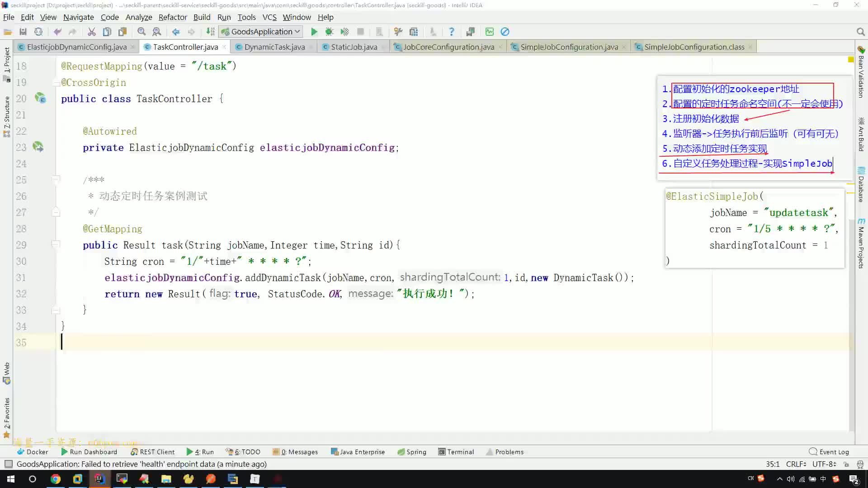This screenshot has width=868, height=488.
Task: Switch to the JobCoreConfiguration.java tab
Action: point(448,47)
